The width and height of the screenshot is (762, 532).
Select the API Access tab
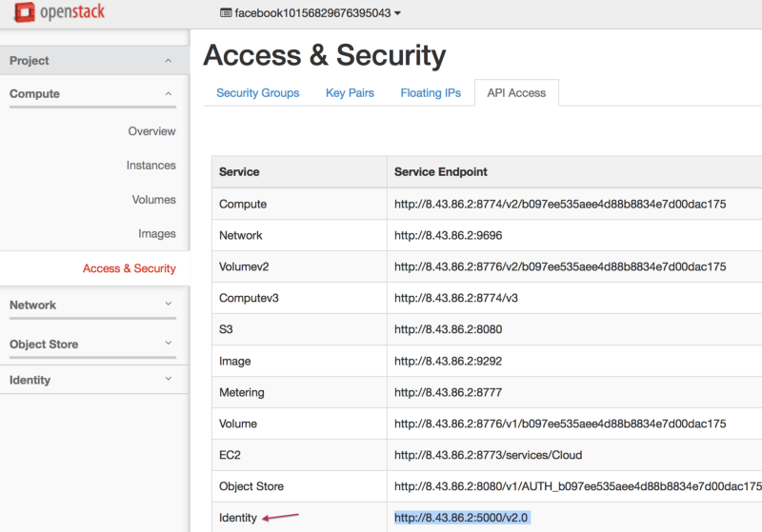[516, 93]
